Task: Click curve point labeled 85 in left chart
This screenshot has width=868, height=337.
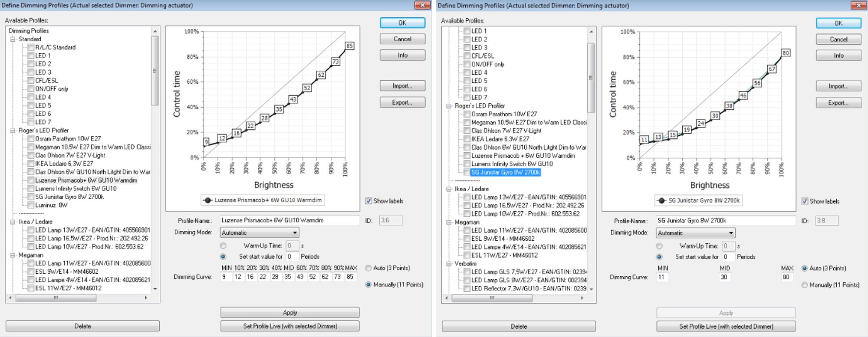Action: coord(349,46)
